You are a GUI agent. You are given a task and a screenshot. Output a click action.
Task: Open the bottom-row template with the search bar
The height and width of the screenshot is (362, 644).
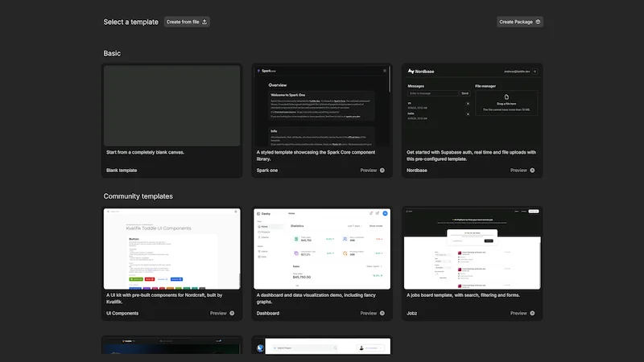[322, 346]
